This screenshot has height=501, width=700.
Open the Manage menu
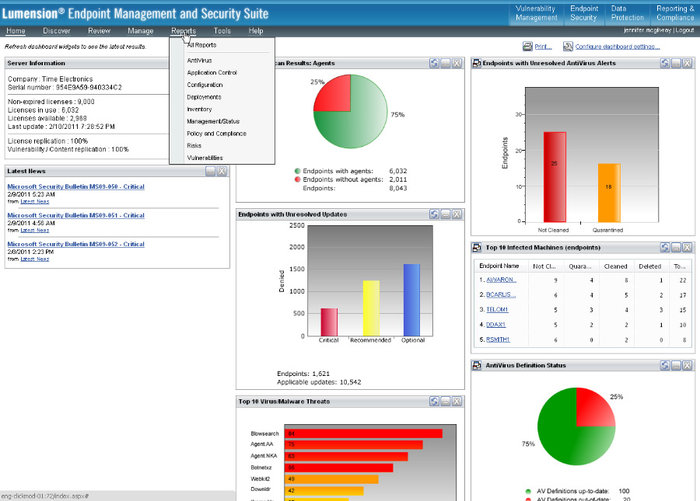pos(140,31)
